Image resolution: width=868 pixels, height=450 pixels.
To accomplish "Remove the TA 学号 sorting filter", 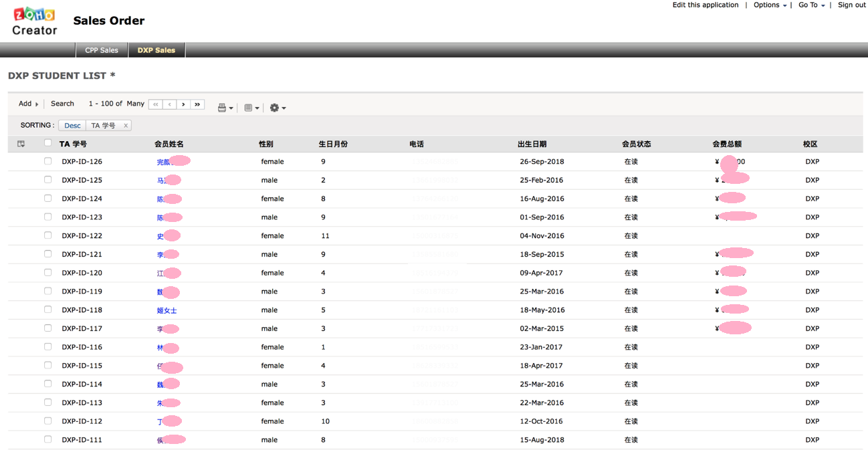I will click(126, 126).
